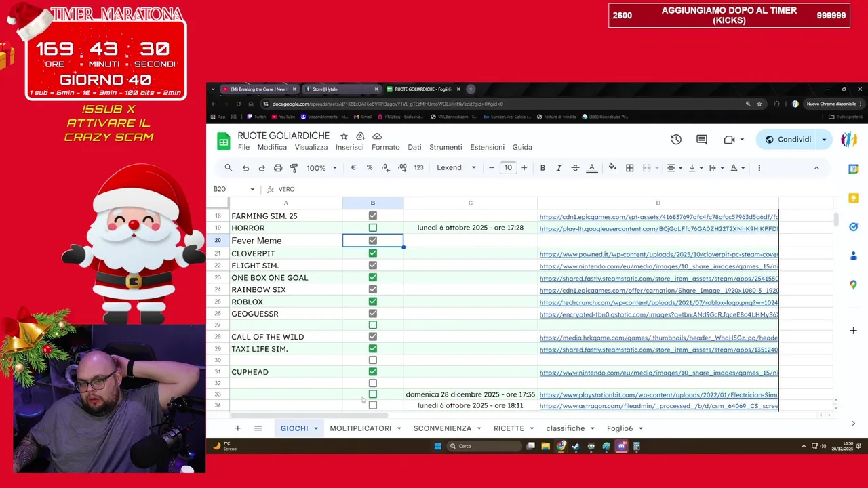This screenshot has width=868, height=488.
Task: Open more toolbar options three dots
Action: [759, 168]
